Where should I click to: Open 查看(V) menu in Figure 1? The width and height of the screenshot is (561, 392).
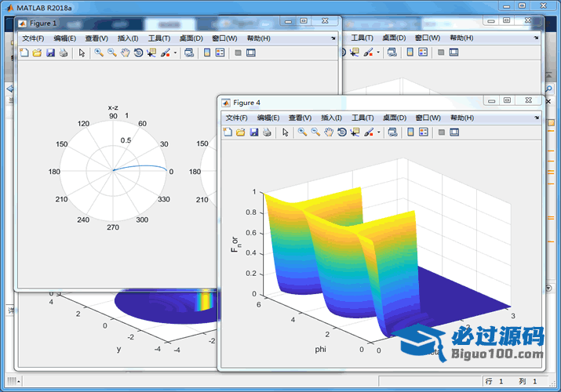coord(97,38)
